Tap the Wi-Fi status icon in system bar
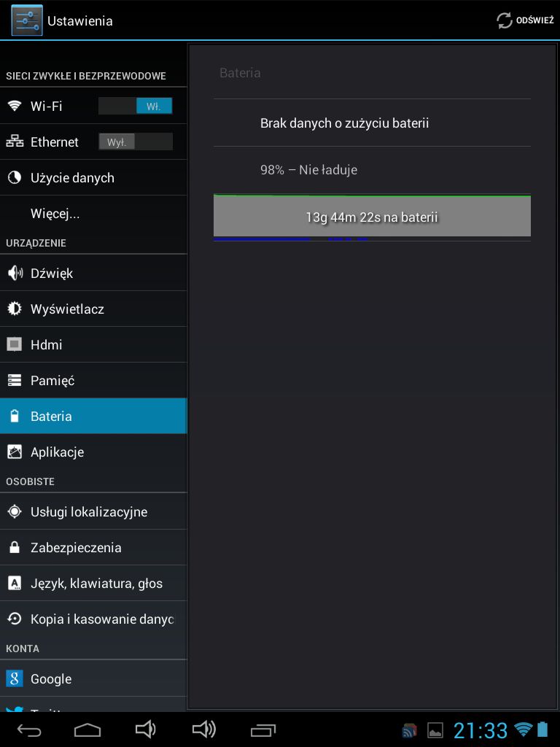This screenshot has height=747, width=560. pyautogui.click(x=524, y=729)
